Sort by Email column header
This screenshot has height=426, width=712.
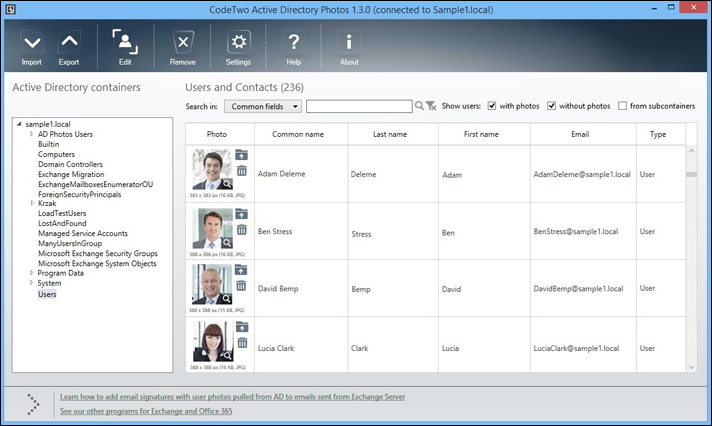pos(583,134)
